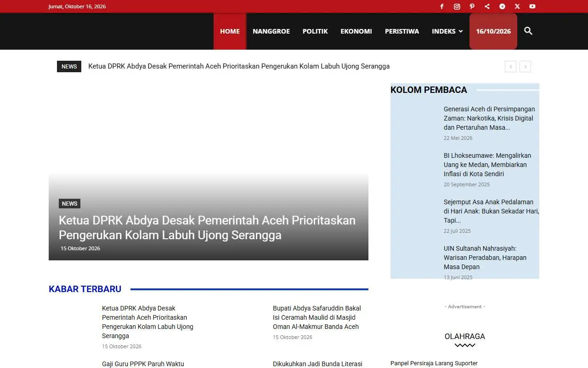Screen dimensions: 588x368
Task: Open article BI Lhokseumawe Mengalirkan Uang ke Medan
Action: coord(487,165)
